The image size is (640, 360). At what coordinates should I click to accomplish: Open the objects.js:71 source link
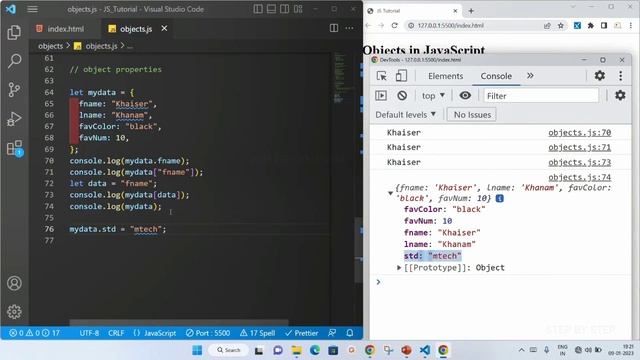pyautogui.click(x=579, y=147)
